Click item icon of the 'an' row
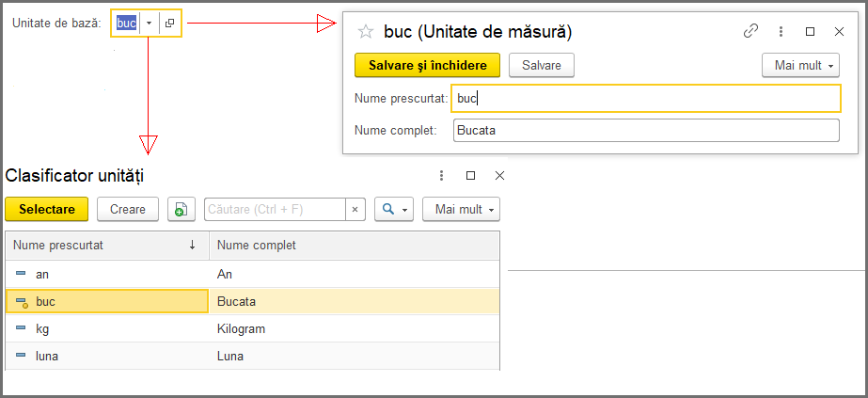 click(x=21, y=273)
